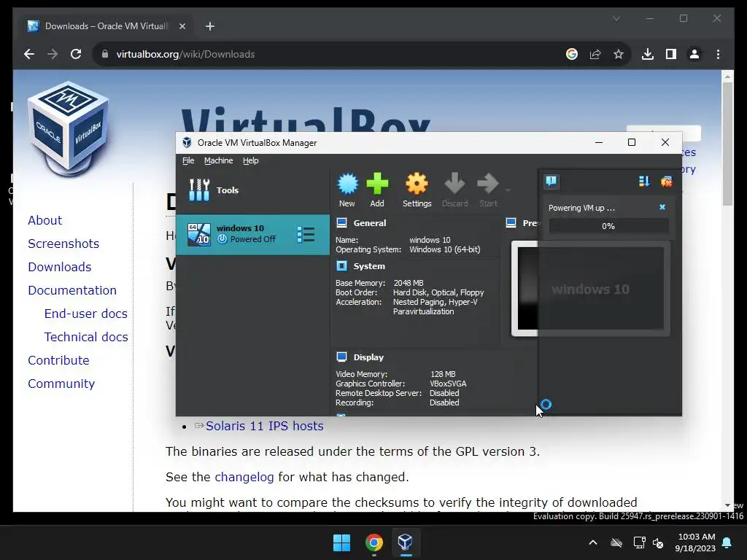Close the Downloads – Oracle VM VirtualBox tab
The image size is (747, 560).
tap(182, 26)
